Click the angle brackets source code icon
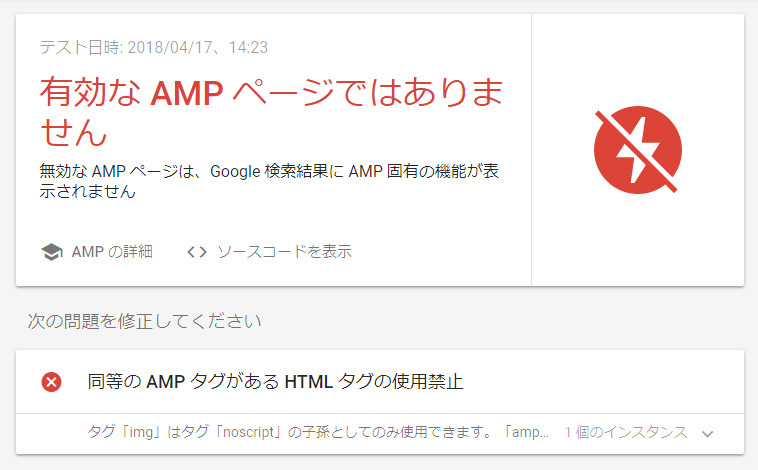The height and width of the screenshot is (470, 758). (x=197, y=252)
